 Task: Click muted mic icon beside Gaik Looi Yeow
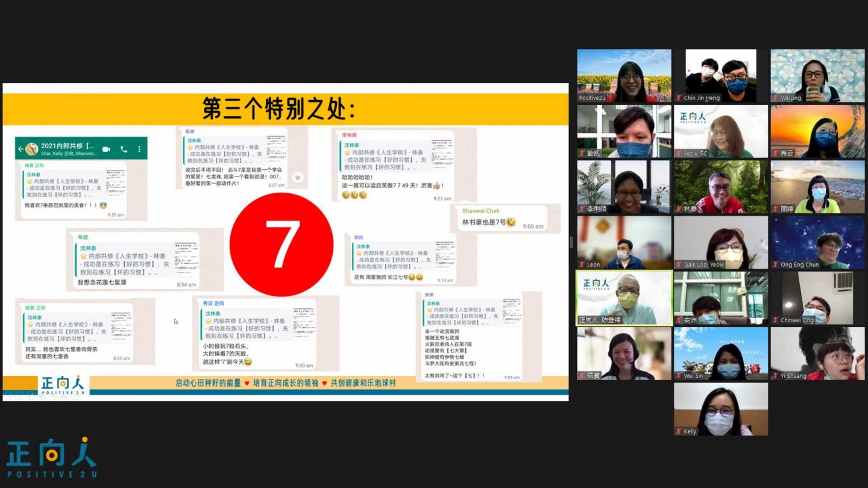tap(679, 264)
